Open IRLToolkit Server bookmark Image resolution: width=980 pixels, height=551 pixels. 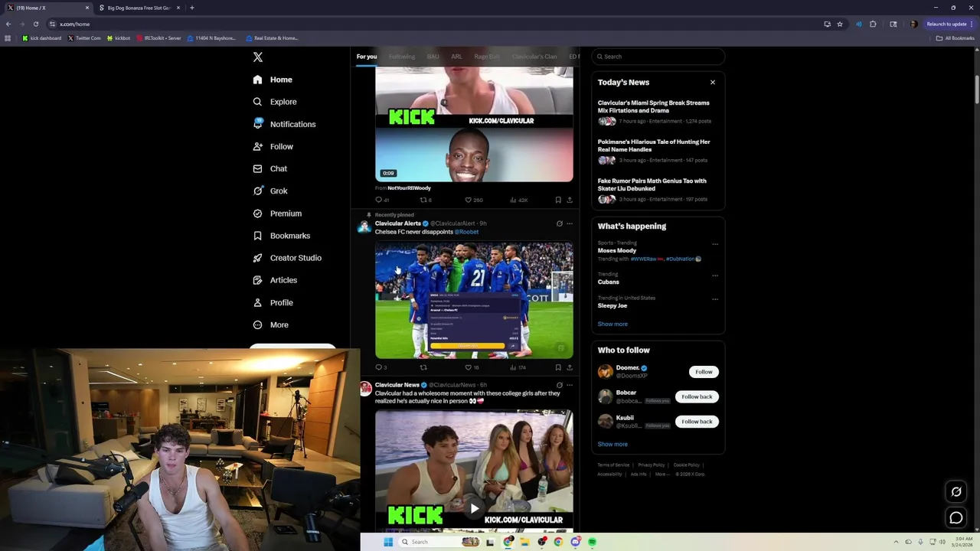(158, 37)
